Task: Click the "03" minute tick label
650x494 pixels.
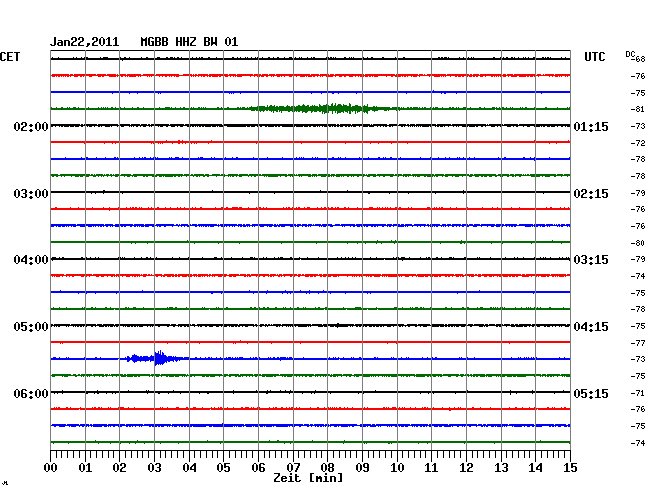Action: click(x=154, y=468)
